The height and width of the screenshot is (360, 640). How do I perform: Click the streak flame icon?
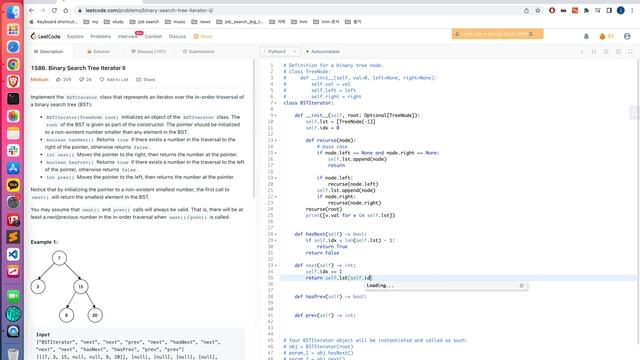pyautogui.click(x=602, y=36)
